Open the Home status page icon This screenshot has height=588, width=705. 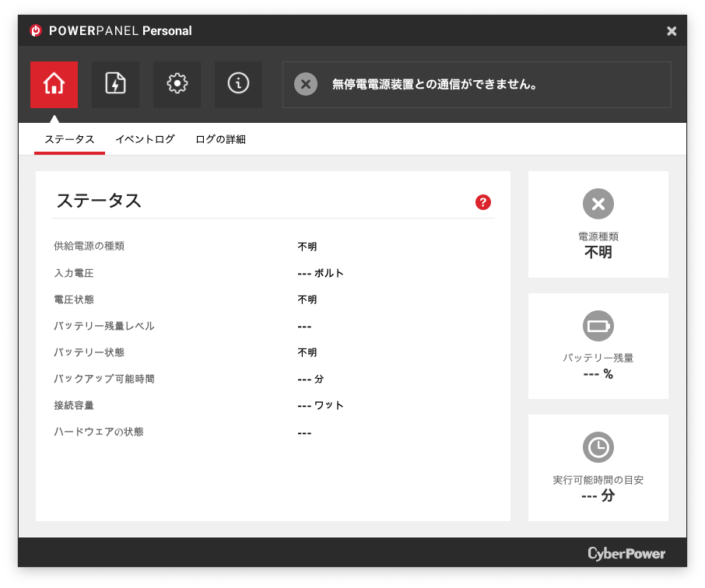(x=54, y=84)
